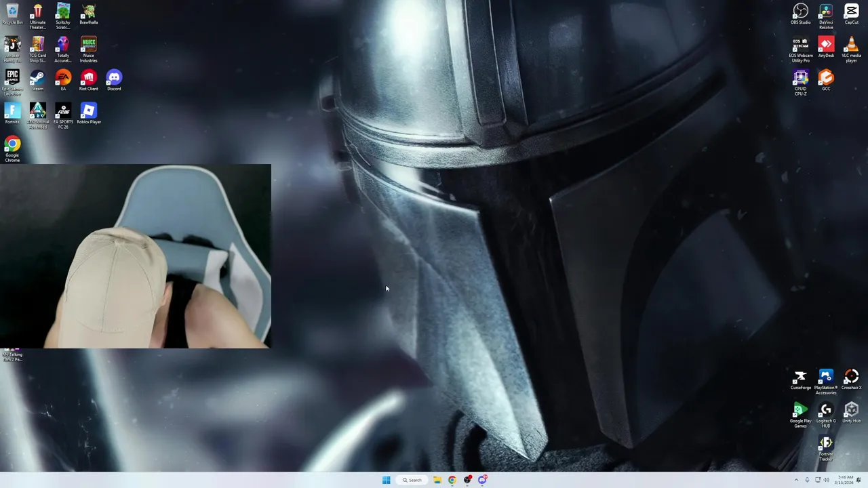This screenshot has width=868, height=488.
Task: Select the AnyDesk desktop shortcut
Action: click(826, 47)
